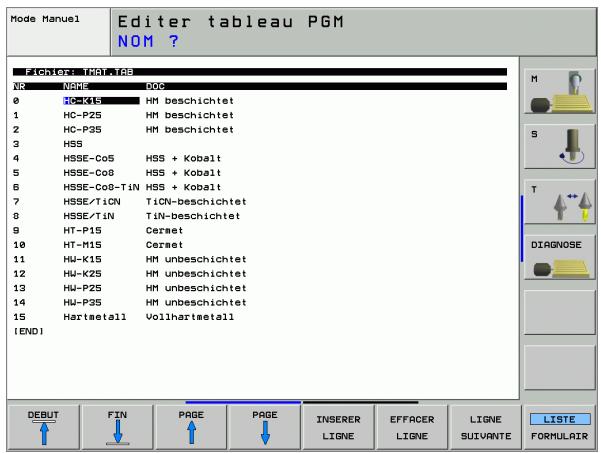Viewport: 601px width, 453px height.
Task: Select the HW-P35 name cell
Action: point(82,302)
